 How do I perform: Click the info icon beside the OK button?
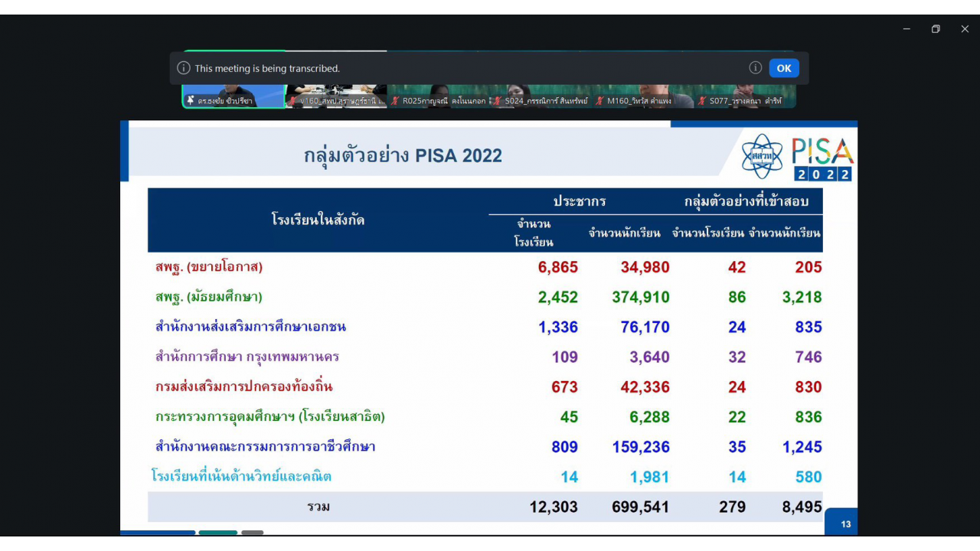[755, 68]
